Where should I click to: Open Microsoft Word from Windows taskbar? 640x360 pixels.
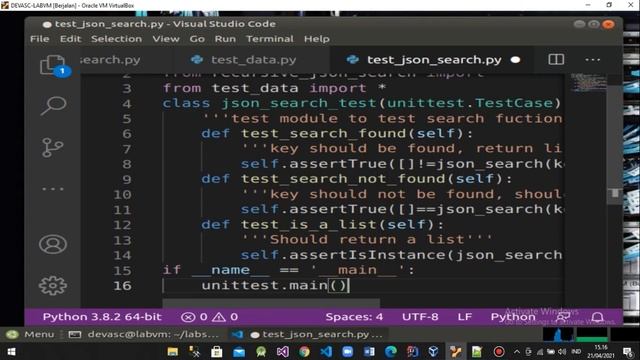click(369, 351)
